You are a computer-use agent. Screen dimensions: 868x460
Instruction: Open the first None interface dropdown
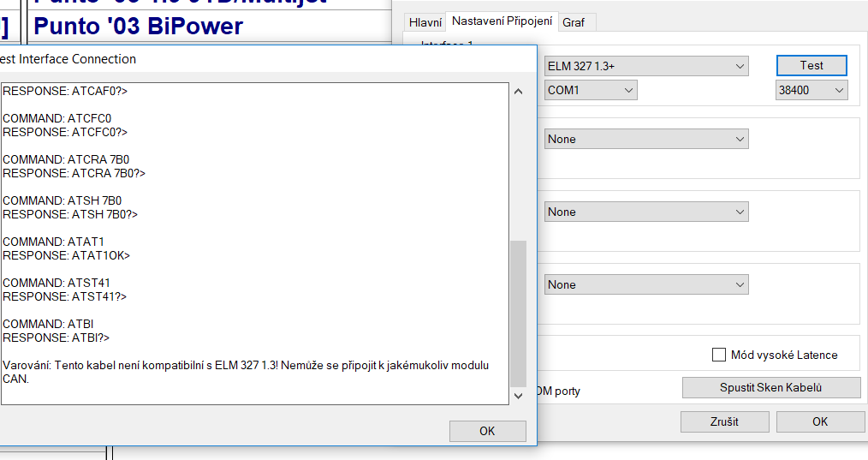pyautogui.click(x=646, y=139)
